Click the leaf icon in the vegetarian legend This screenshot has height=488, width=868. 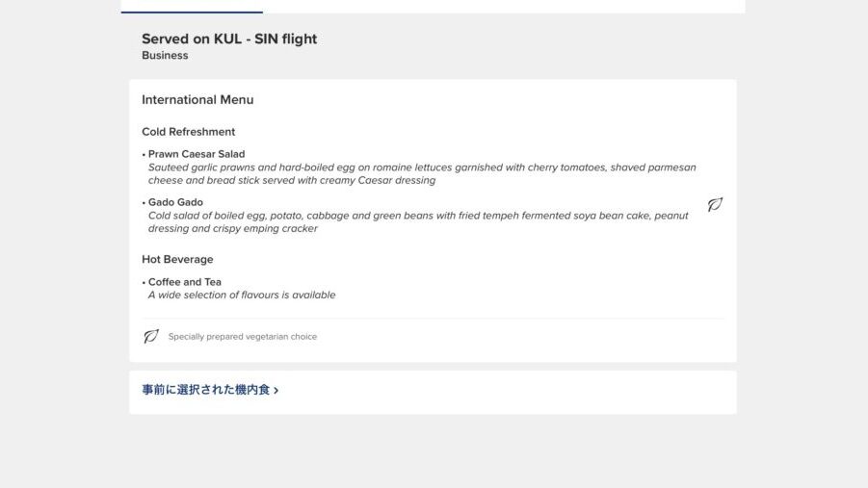(151, 336)
